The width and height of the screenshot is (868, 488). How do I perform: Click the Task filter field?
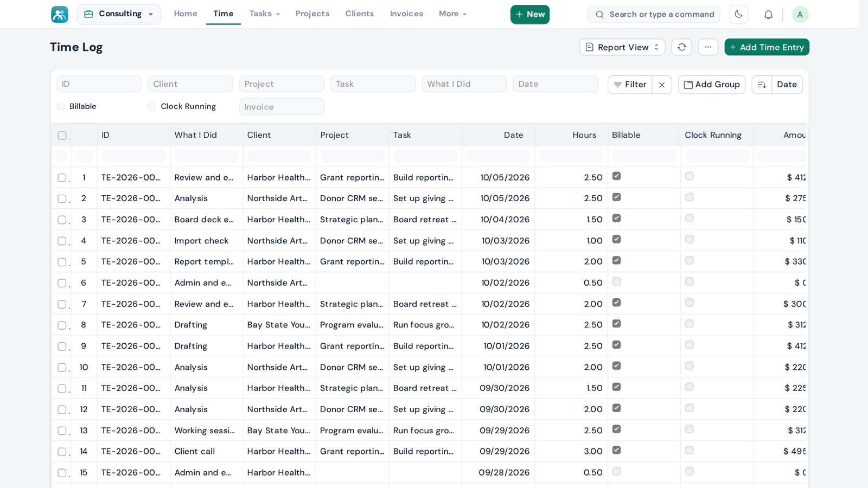tap(373, 84)
